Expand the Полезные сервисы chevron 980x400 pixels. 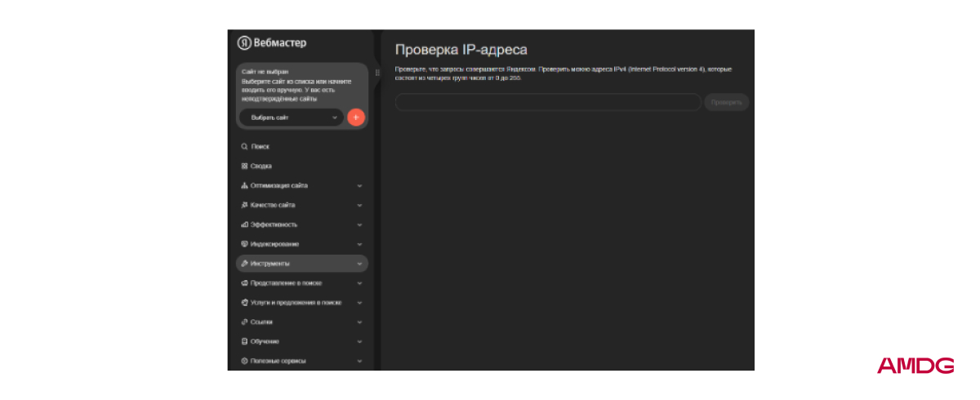click(359, 361)
